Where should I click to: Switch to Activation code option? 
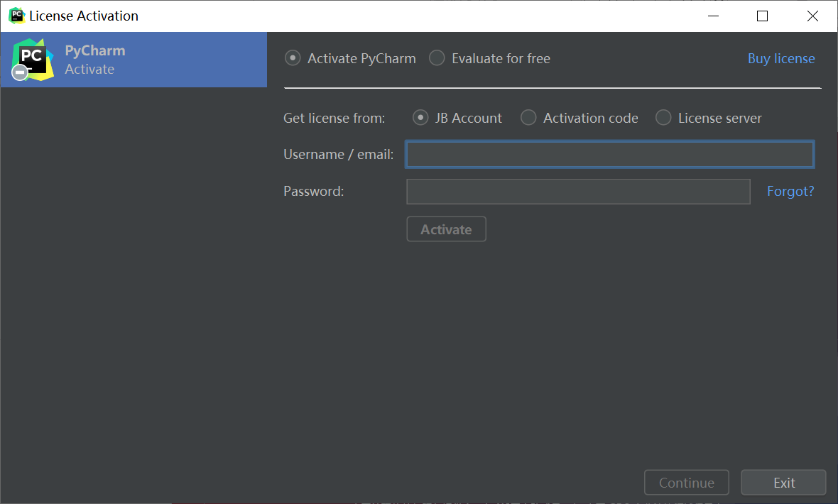528,118
